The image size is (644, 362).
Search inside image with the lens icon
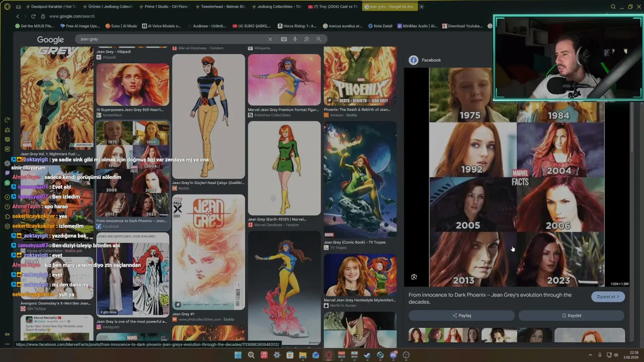click(x=414, y=277)
